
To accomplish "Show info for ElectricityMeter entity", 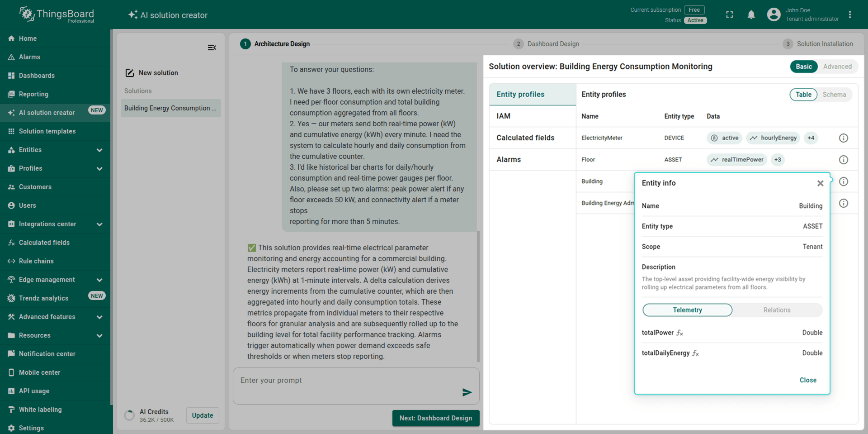I will click(843, 138).
